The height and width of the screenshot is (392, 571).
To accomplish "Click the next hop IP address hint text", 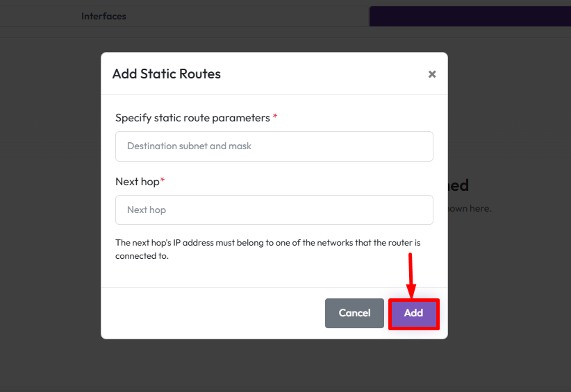I will click(x=267, y=249).
